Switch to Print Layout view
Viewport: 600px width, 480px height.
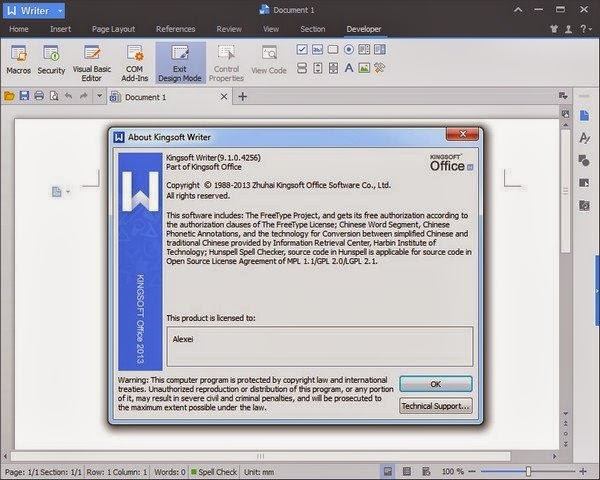point(388,471)
